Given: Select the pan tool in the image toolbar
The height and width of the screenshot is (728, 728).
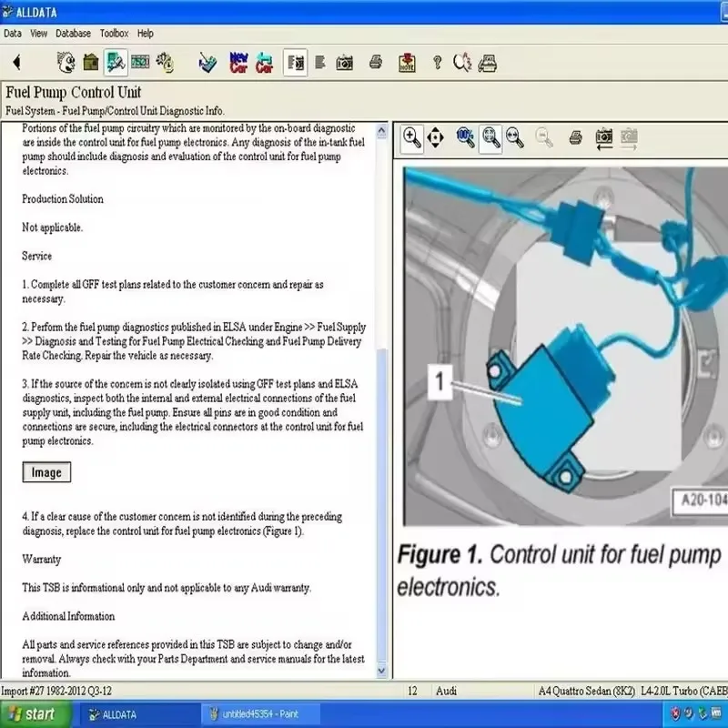Looking at the screenshot, I should (x=435, y=138).
